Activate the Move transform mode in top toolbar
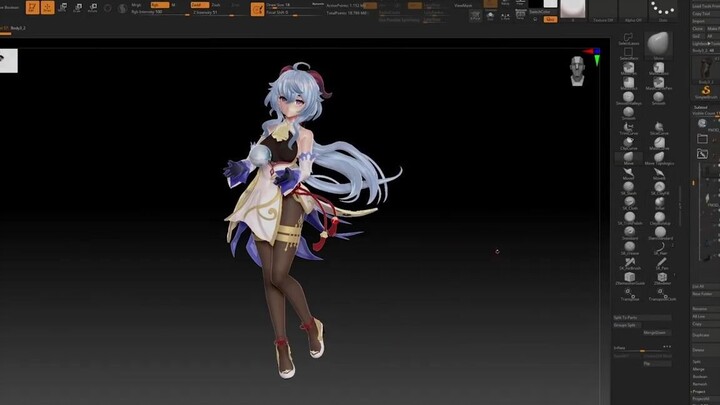The image size is (720, 405). 63,7
